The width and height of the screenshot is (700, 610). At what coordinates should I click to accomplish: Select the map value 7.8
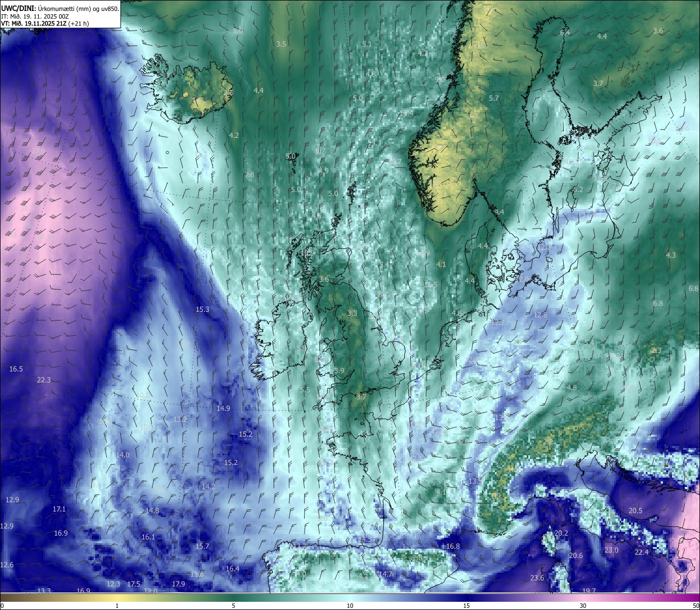249,175
